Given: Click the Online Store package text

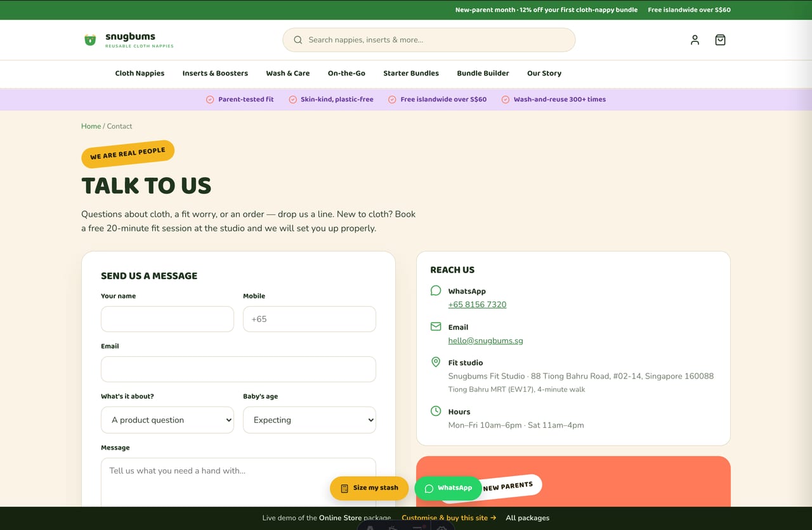Looking at the screenshot, I should (x=355, y=518).
